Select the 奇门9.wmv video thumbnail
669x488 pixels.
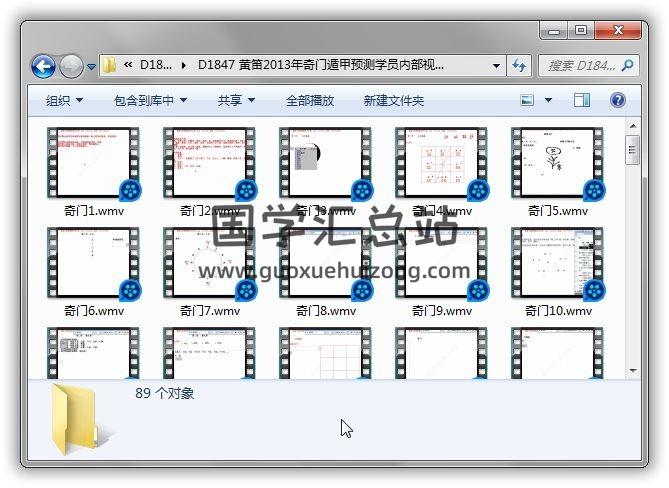(x=442, y=263)
